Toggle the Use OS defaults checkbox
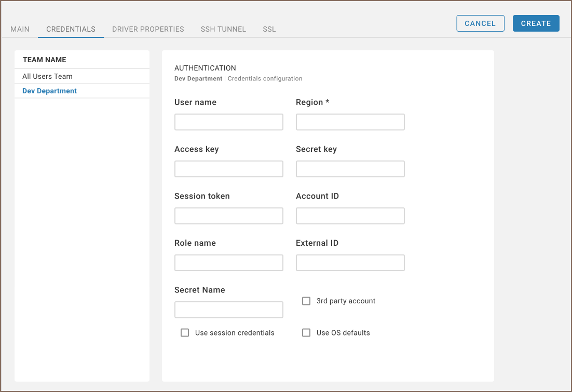Screen dimensions: 572x392 pos(306,333)
